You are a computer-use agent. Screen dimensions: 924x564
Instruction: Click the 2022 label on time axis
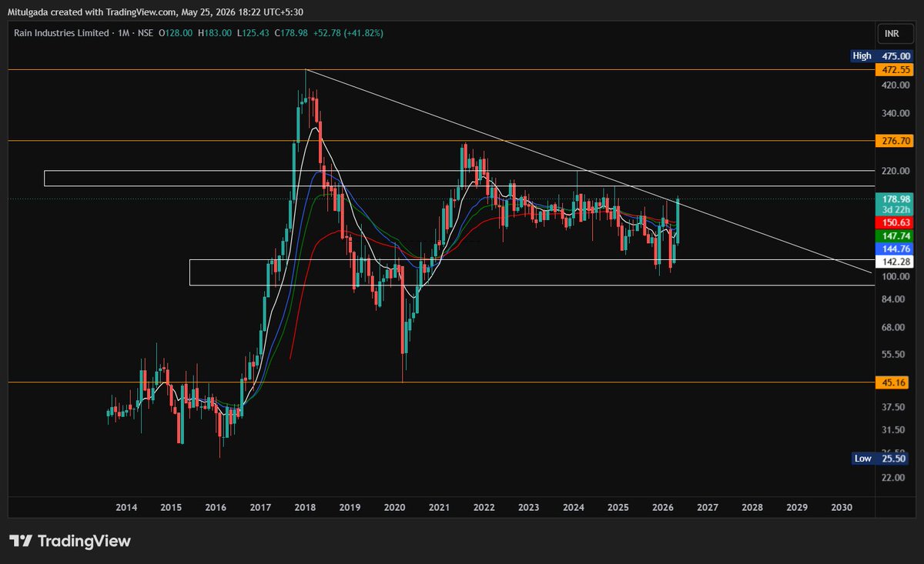pos(484,508)
